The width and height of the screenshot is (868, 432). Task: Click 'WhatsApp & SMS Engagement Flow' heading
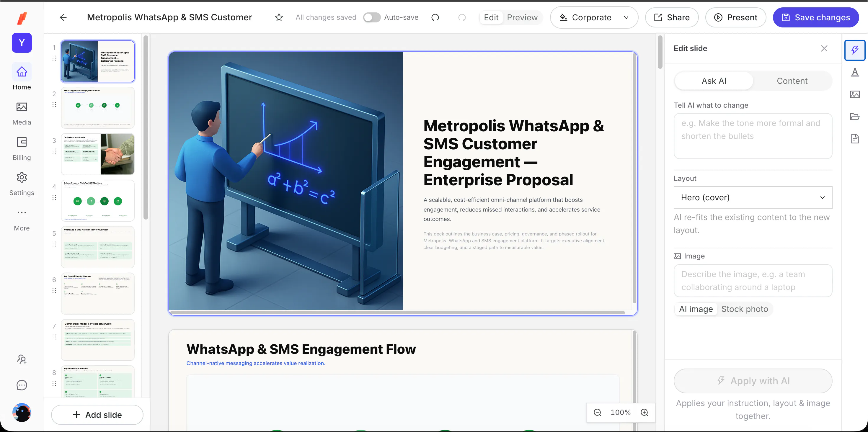point(301,349)
